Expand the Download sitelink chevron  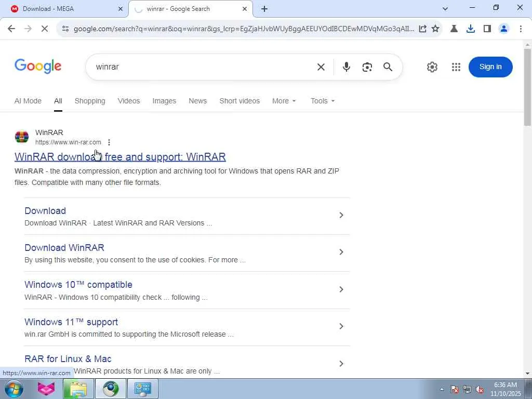341,215
